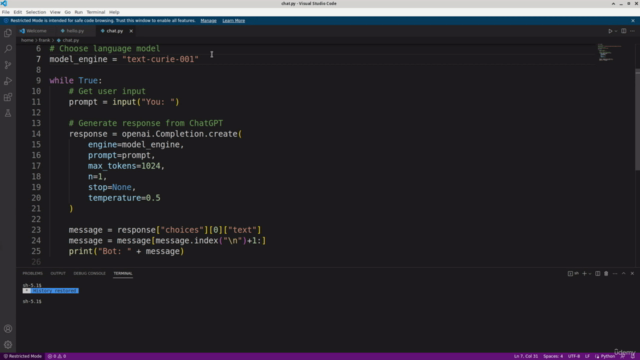Image resolution: width=640 pixels, height=360 pixels.
Task: Click the Manage link in restricted banner
Action: pyautogui.click(x=209, y=21)
